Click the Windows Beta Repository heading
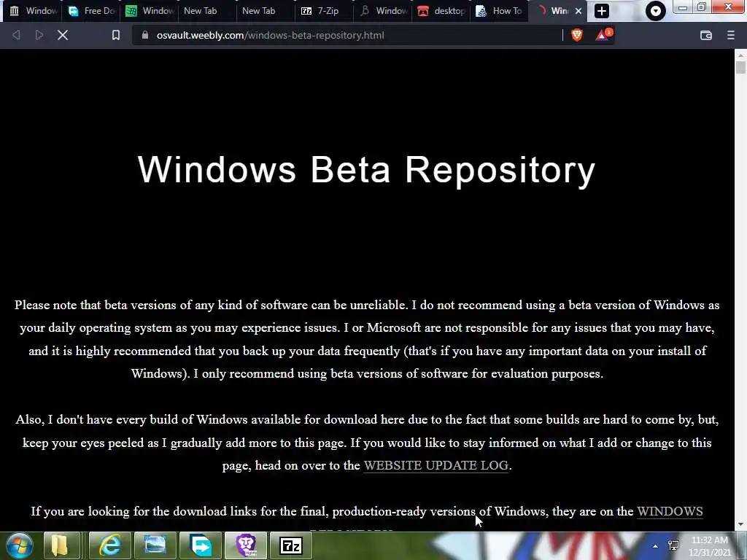The image size is (747, 560). (x=366, y=169)
